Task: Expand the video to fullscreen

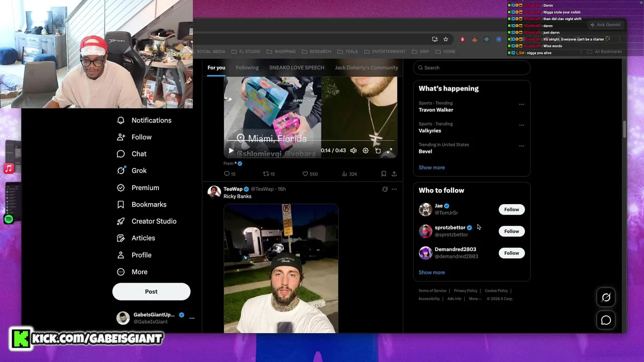Action: coord(389,150)
